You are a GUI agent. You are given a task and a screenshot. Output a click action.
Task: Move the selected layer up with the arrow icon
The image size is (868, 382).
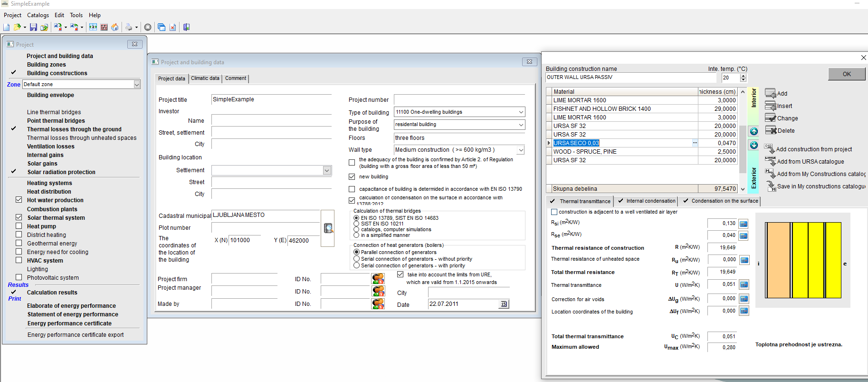pos(754,131)
